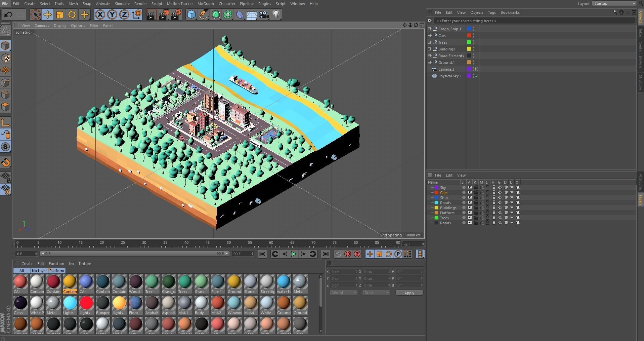Viewport: 644px width, 341px height.
Task: Open the MoGraph menu
Action: [206, 4]
